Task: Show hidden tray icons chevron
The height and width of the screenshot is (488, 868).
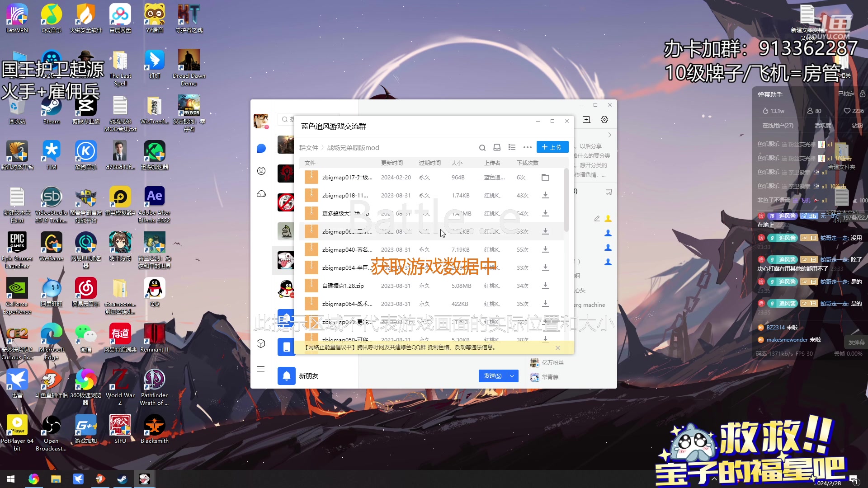Action: [x=714, y=479]
